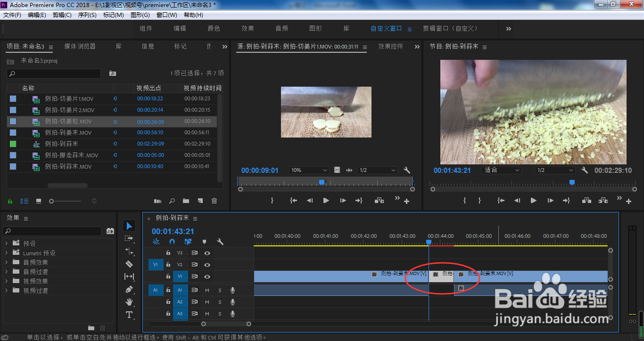
Task: Open source monitor settings wrench
Action: [x=407, y=170]
